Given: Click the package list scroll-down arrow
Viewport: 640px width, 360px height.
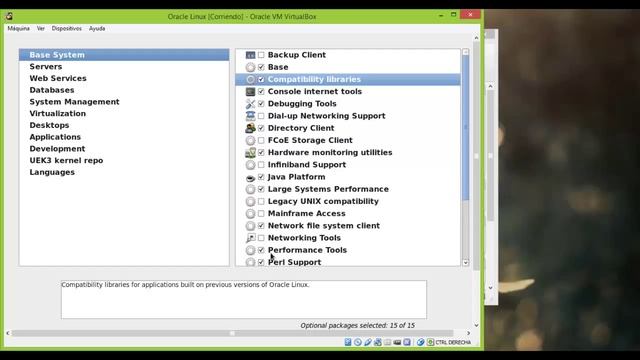Looking at the screenshot, I should (x=465, y=262).
